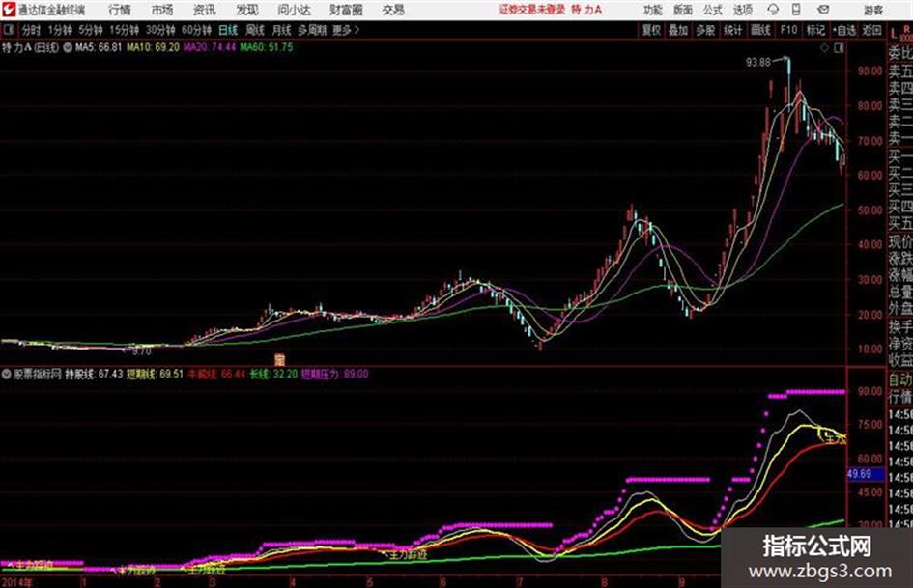The height and width of the screenshot is (588, 913).
Task: Click the diamond icon at chart top right
Action: 824,48
